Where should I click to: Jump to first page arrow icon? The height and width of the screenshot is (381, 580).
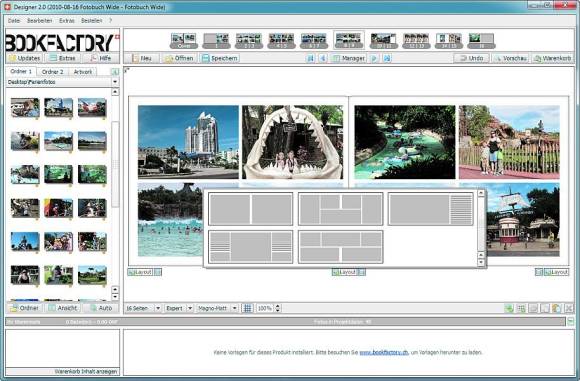pyautogui.click(x=311, y=58)
